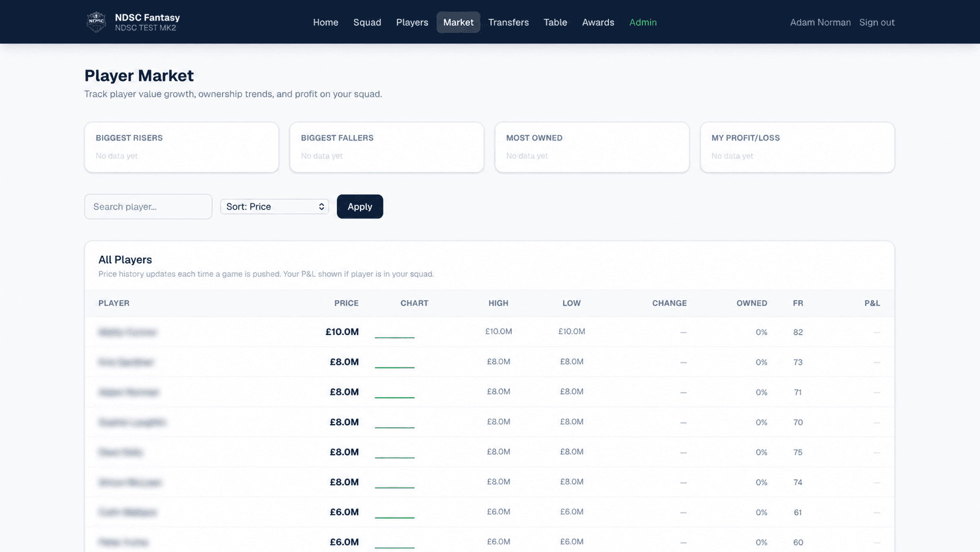980x552 pixels.
Task: Focus the Search player input field
Action: point(148,206)
